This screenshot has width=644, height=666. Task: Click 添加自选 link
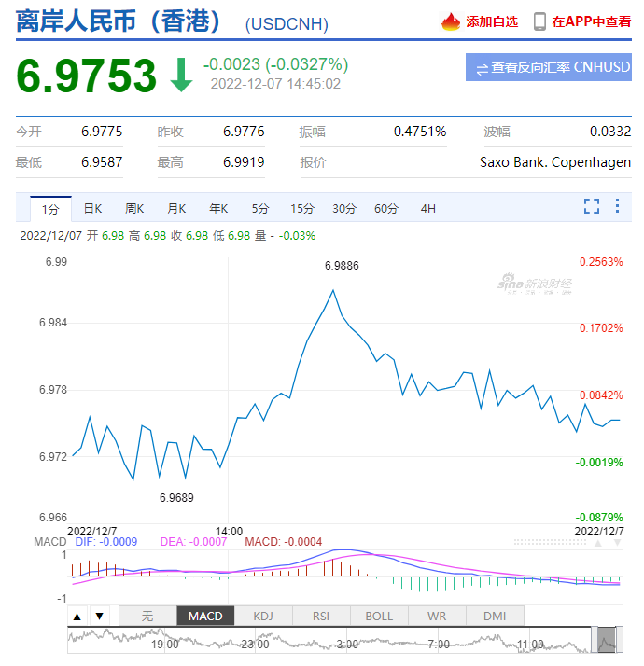pyautogui.click(x=492, y=21)
